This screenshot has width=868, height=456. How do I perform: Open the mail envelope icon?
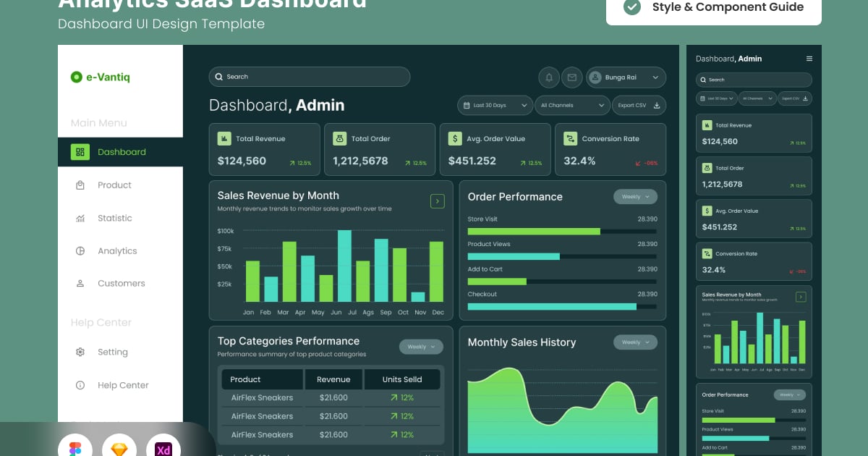click(571, 77)
